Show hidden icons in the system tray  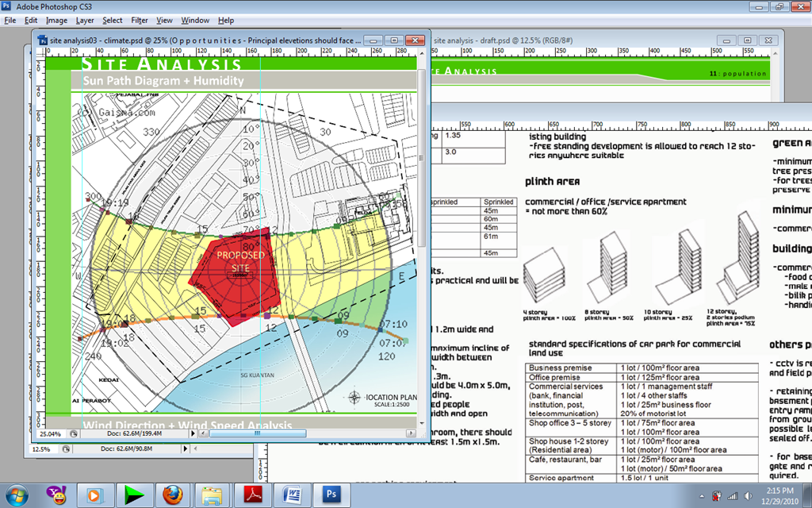[x=702, y=497]
